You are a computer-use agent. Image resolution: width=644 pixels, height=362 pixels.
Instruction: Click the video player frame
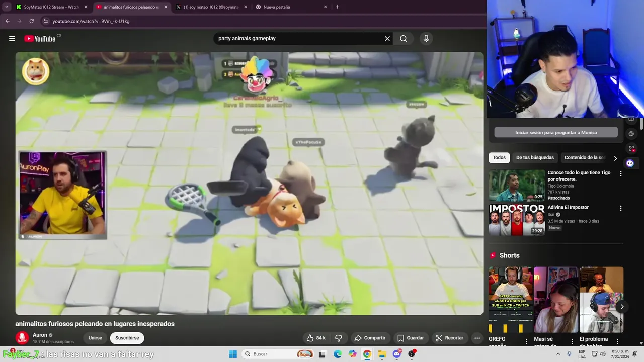coord(249,184)
